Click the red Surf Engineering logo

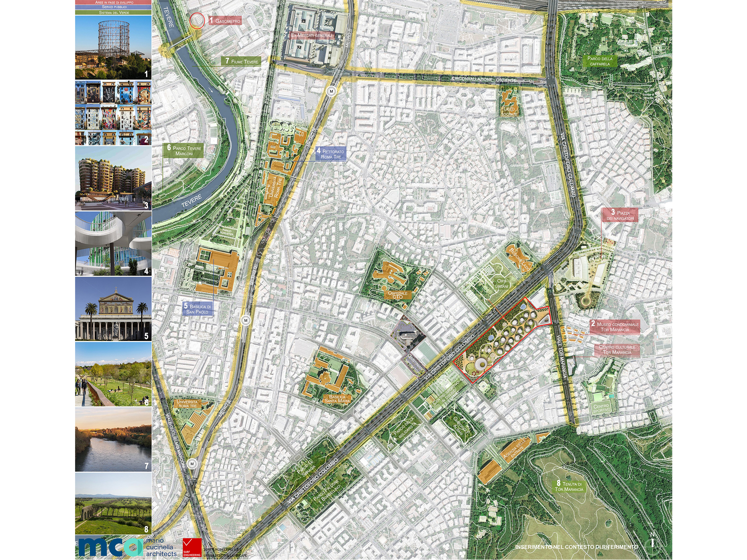pyautogui.click(x=192, y=548)
